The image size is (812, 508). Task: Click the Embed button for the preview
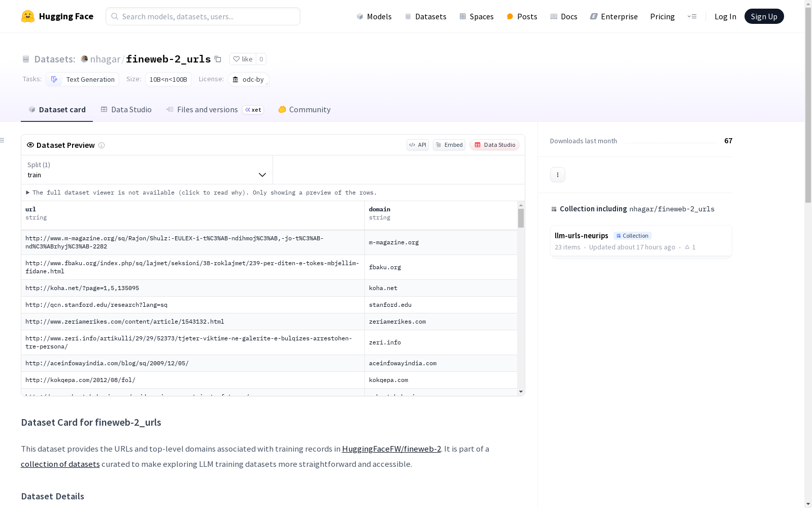tap(449, 145)
